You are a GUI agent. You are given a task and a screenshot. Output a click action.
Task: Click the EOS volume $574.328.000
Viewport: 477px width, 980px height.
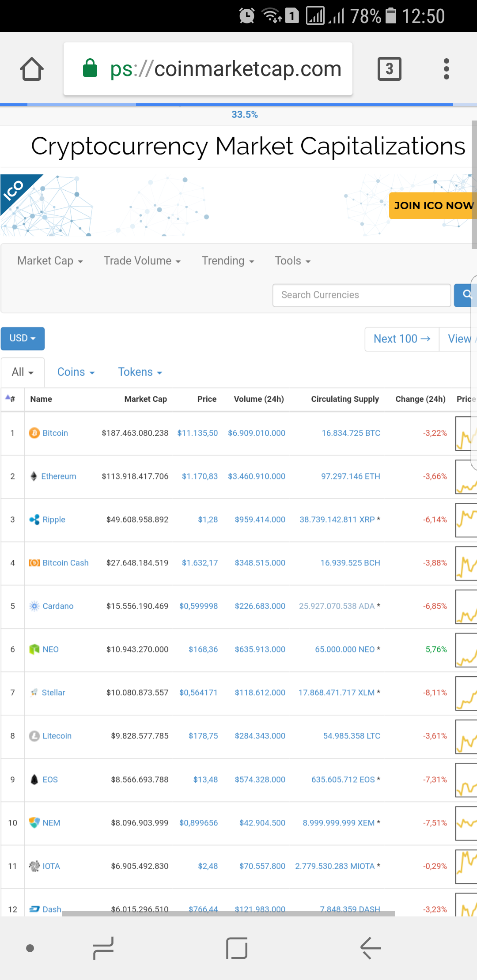[260, 780]
